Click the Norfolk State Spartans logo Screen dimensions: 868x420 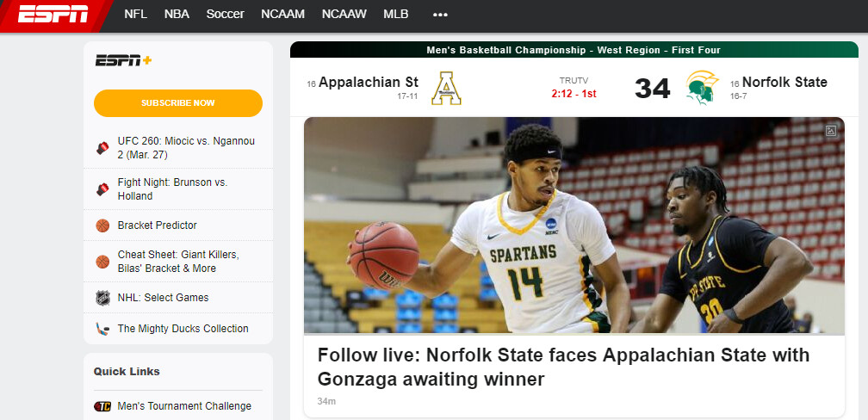pos(702,88)
